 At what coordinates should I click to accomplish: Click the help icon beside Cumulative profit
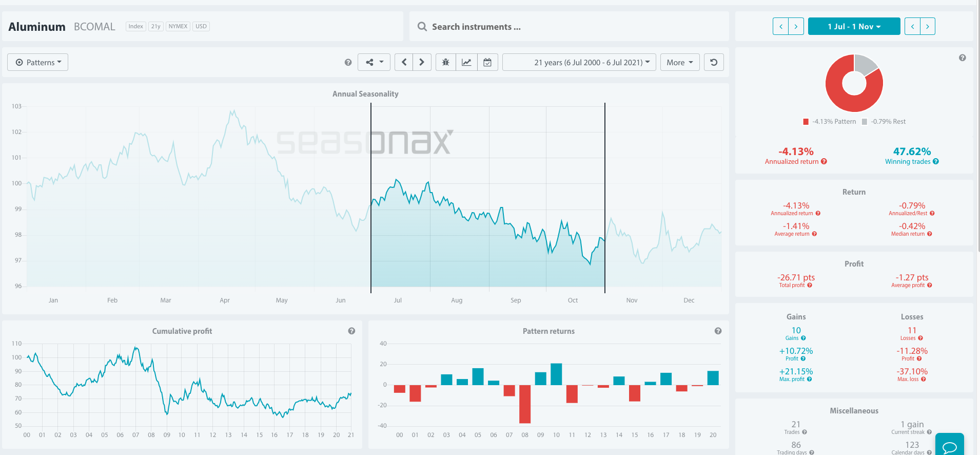(x=351, y=331)
